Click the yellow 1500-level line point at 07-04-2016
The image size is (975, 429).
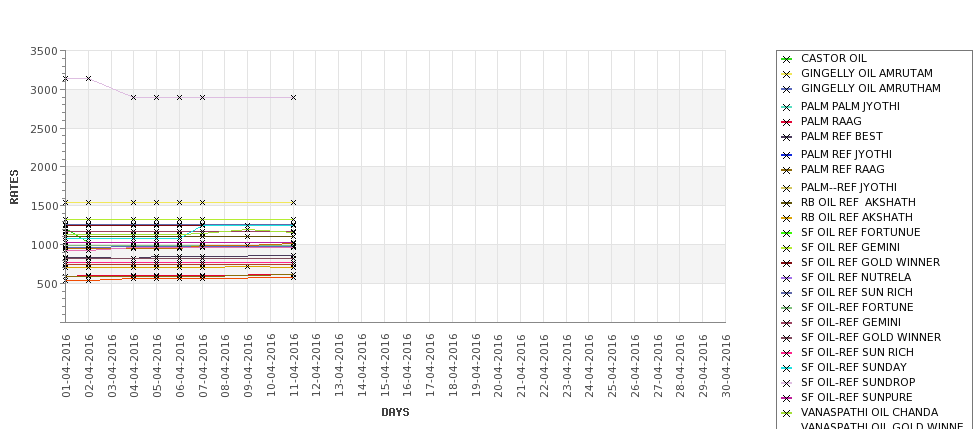202,203
